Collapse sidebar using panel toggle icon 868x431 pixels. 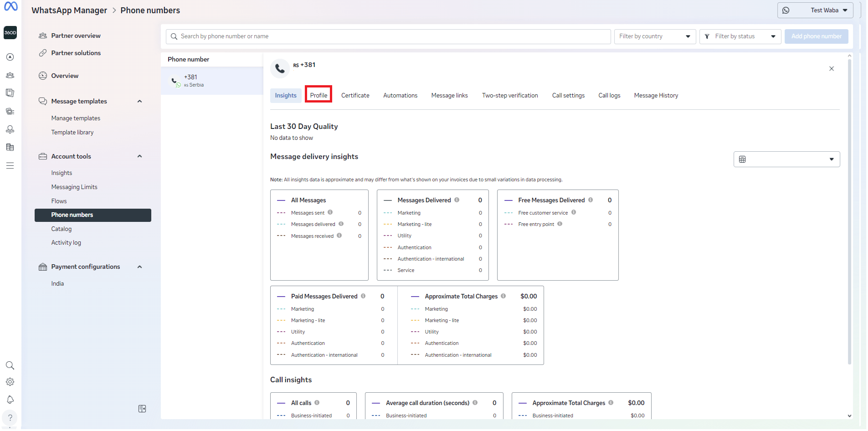[x=142, y=409]
